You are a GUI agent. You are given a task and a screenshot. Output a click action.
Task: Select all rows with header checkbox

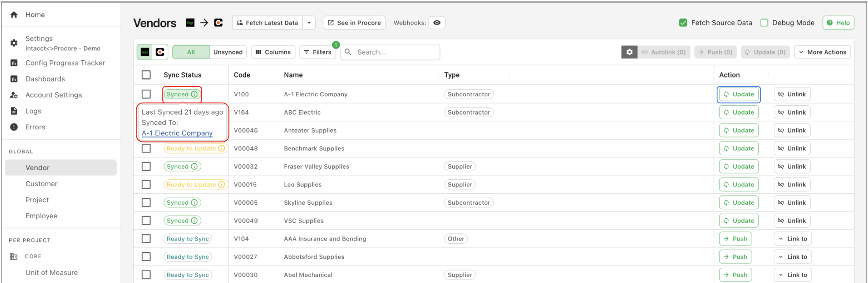pos(146,75)
